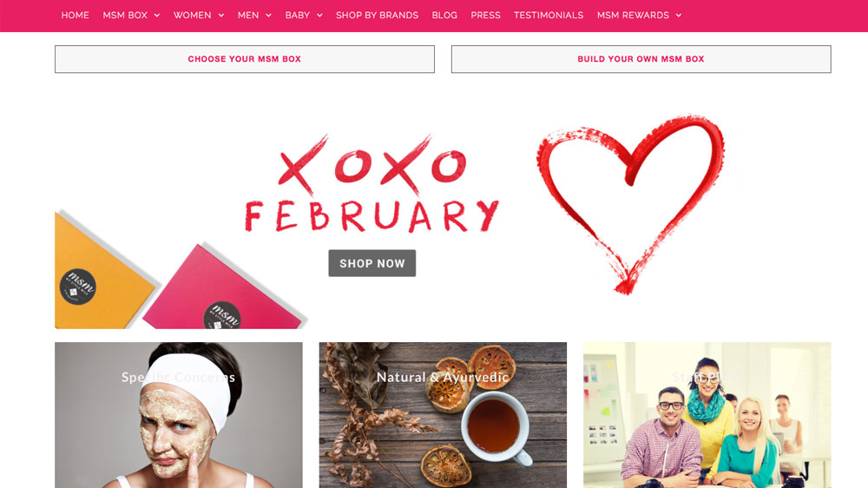This screenshot has height=488, width=868.
Task: Open the Specific Concerns category tile
Action: (x=179, y=415)
